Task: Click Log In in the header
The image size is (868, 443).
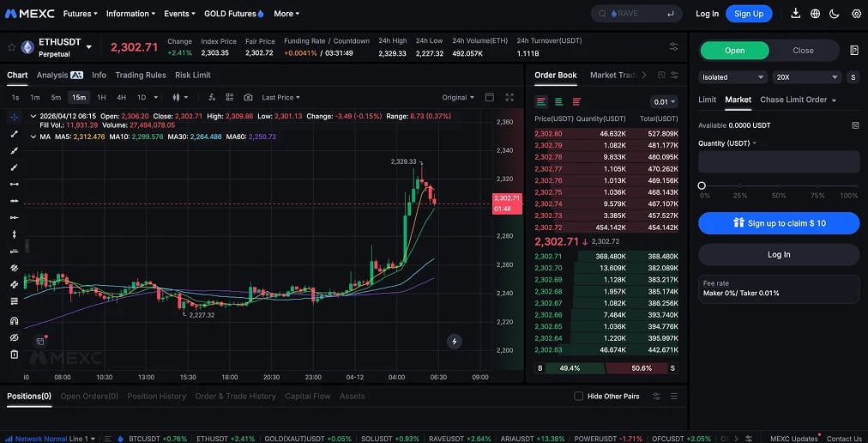Action: point(707,13)
